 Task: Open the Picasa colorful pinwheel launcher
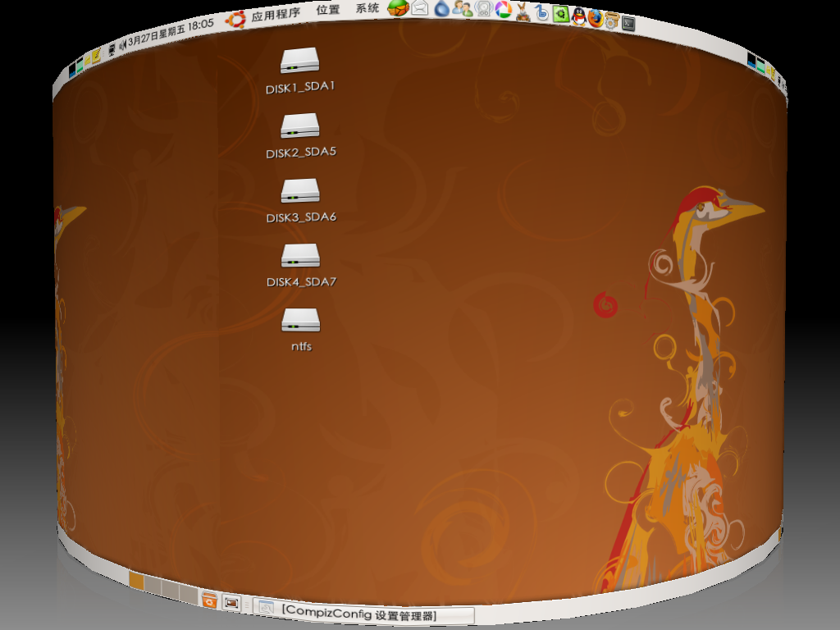pos(503,10)
